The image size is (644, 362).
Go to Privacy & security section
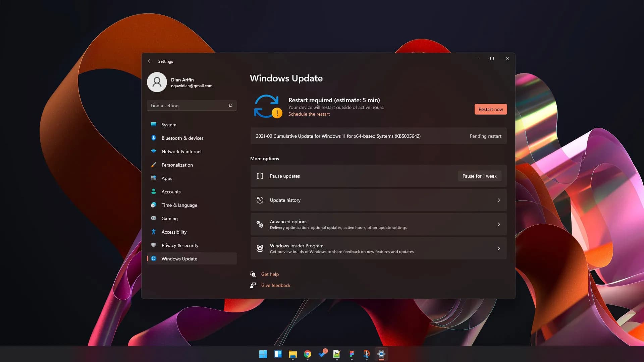[180, 245]
